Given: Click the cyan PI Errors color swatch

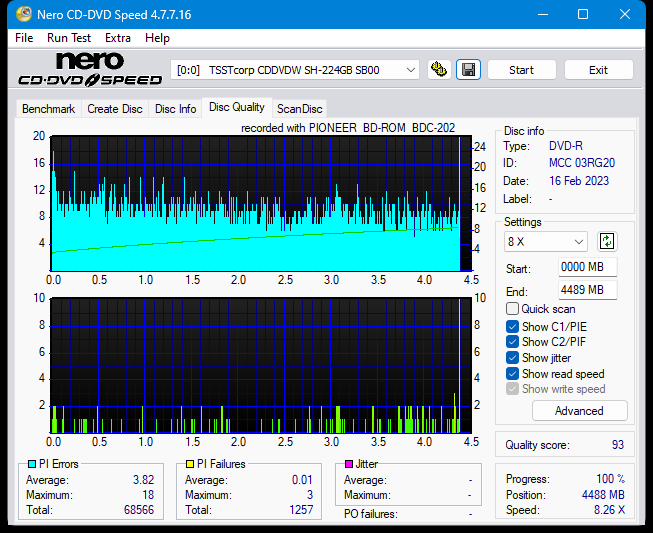Looking at the screenshot, I should (x=32, y=464).
